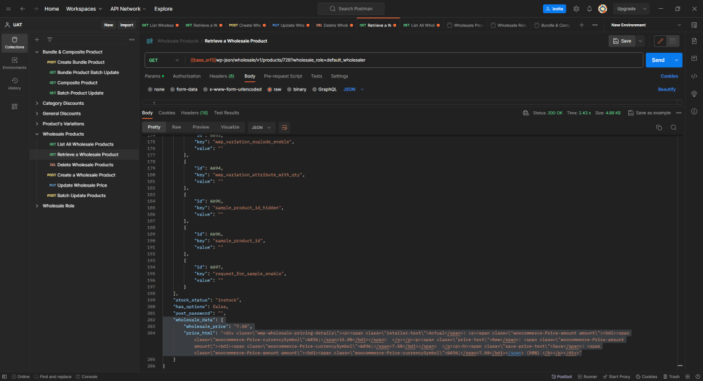The image size is (703, 381).
Task: Click the Import button
Action: [126, 25]
